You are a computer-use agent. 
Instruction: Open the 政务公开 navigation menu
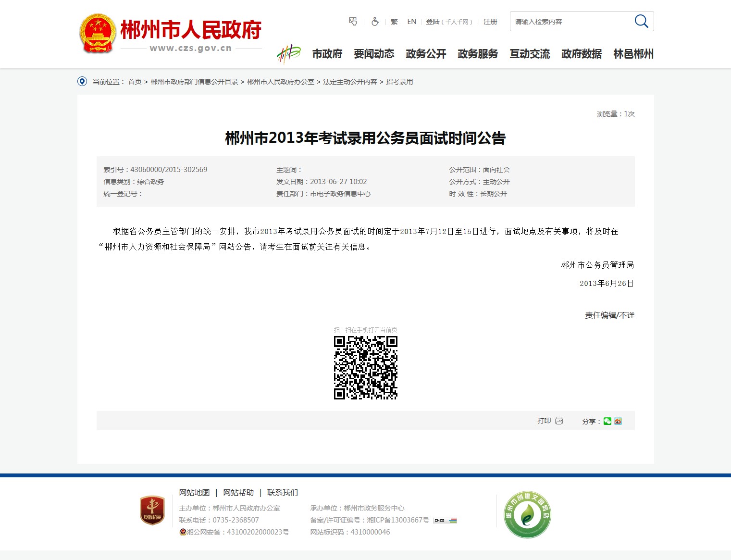[x=426, y=54]
